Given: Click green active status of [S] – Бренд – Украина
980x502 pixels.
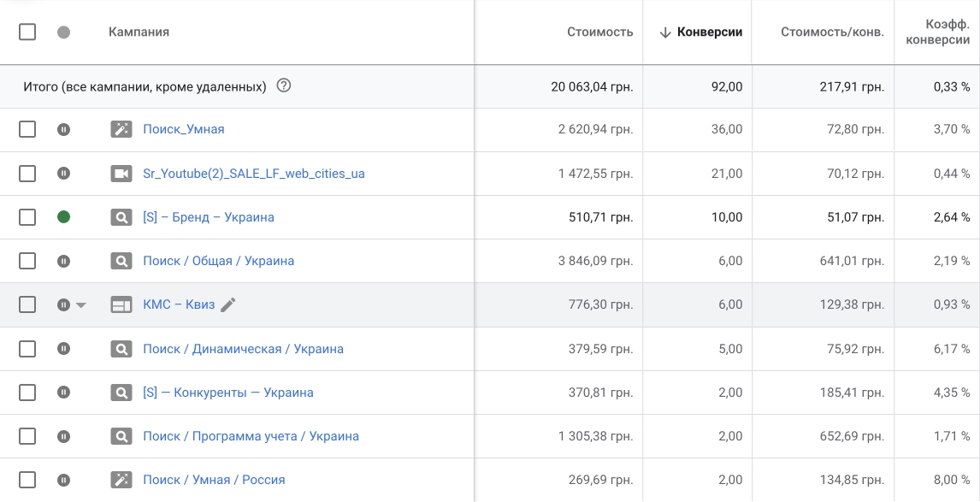Looking at the screenshot, I should [64, 217].
